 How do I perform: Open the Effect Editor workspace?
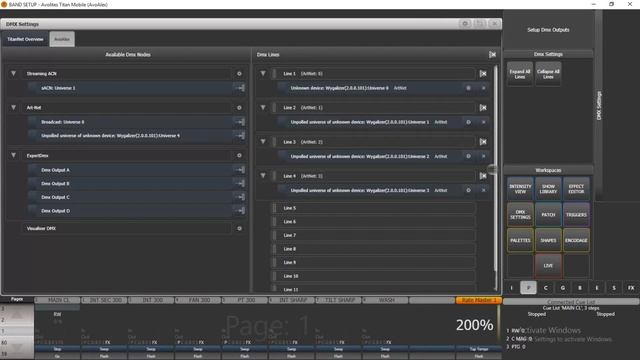click(576, 189)
